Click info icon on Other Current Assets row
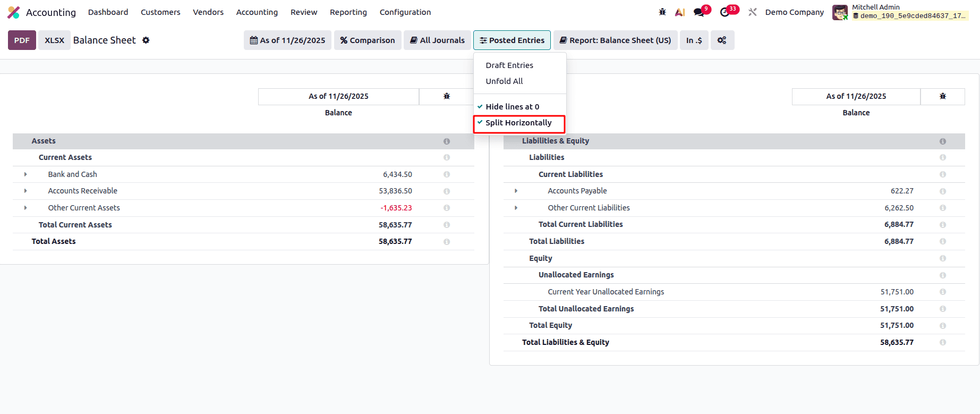Screen dimensions: 980x414 tap(447, 208)
